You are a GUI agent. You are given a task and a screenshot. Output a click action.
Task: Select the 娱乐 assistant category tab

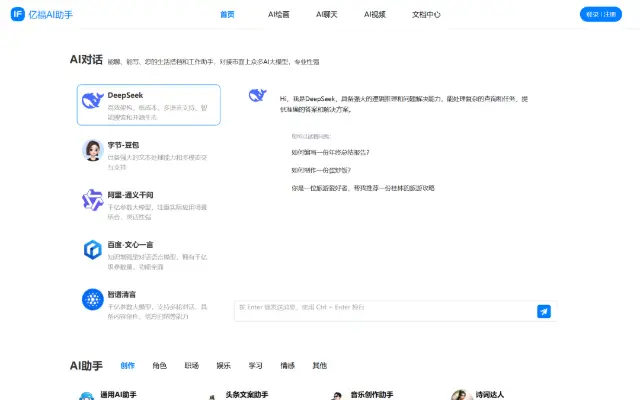pyautogui.click(x=223, y=365)
